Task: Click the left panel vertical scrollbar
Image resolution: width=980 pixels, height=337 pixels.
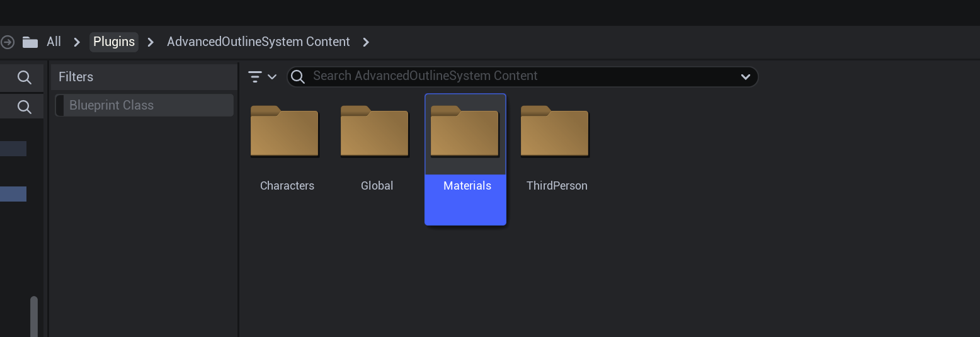Action: point(34,316)
